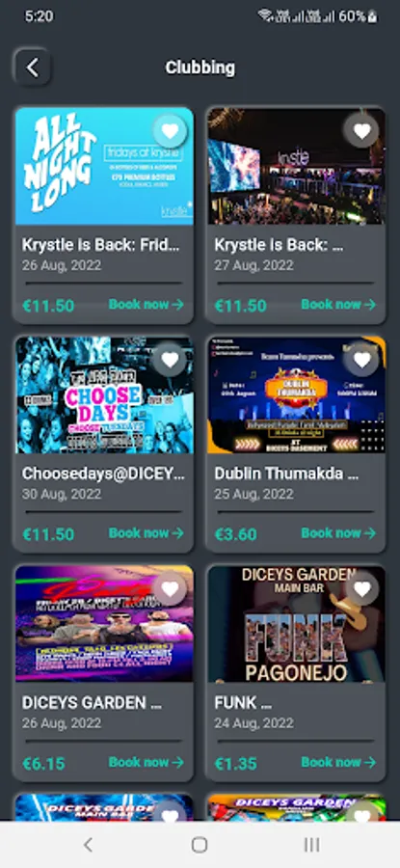
Task: Tap heart icon on Dublin Thumakda card
Action: 361,360
